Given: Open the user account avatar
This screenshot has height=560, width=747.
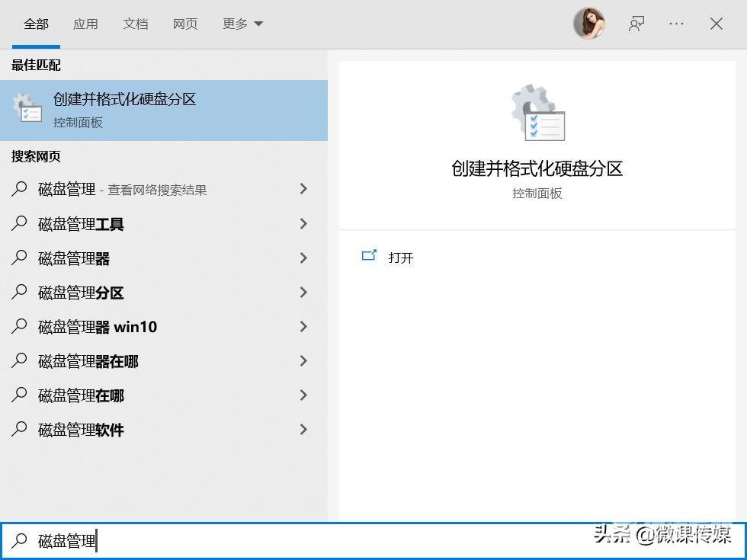Looking at the screenshot, I should coord(589,24).
